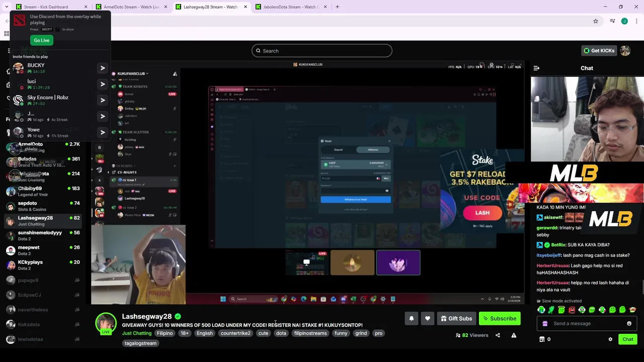Click the verified badge next to Lashsegway28
The image size is (644, 362).
click(178, 317)
